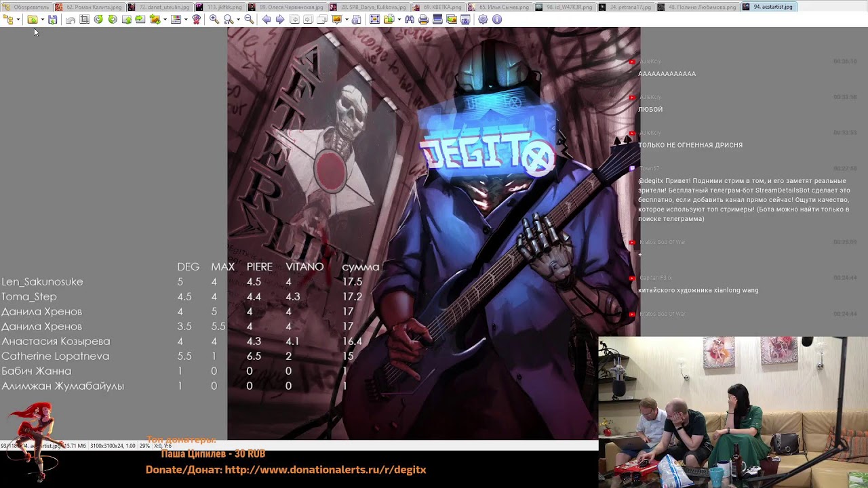This screenshot has height=488, width=868.
Task: Click the сумма column header
Action: tap(360, 267)
